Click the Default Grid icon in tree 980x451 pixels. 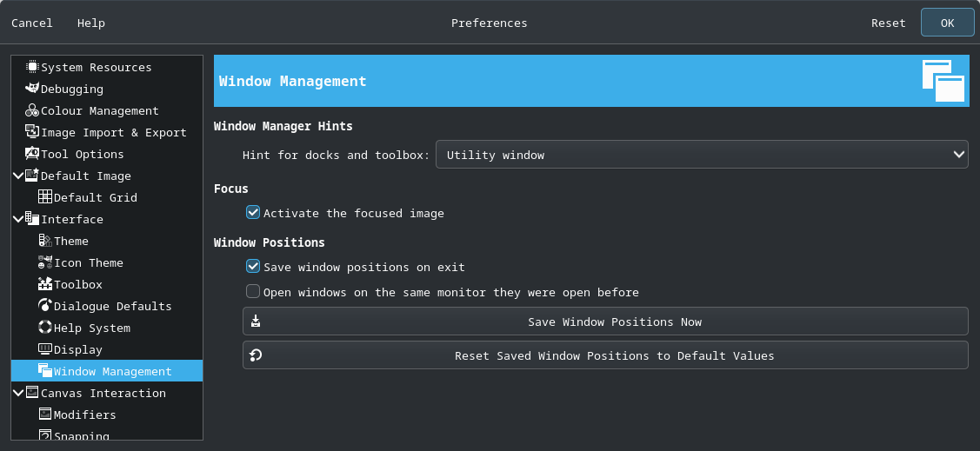click(x=45, y=196)
